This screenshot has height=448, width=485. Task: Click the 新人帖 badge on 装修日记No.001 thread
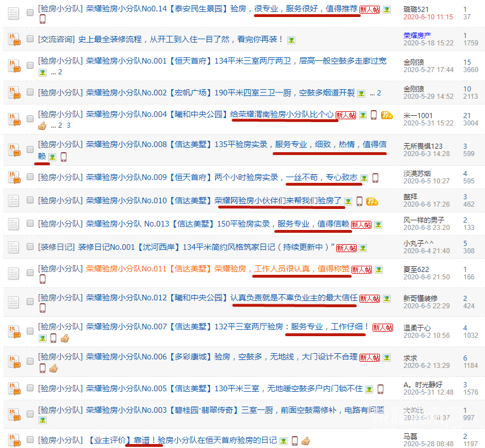346,248
